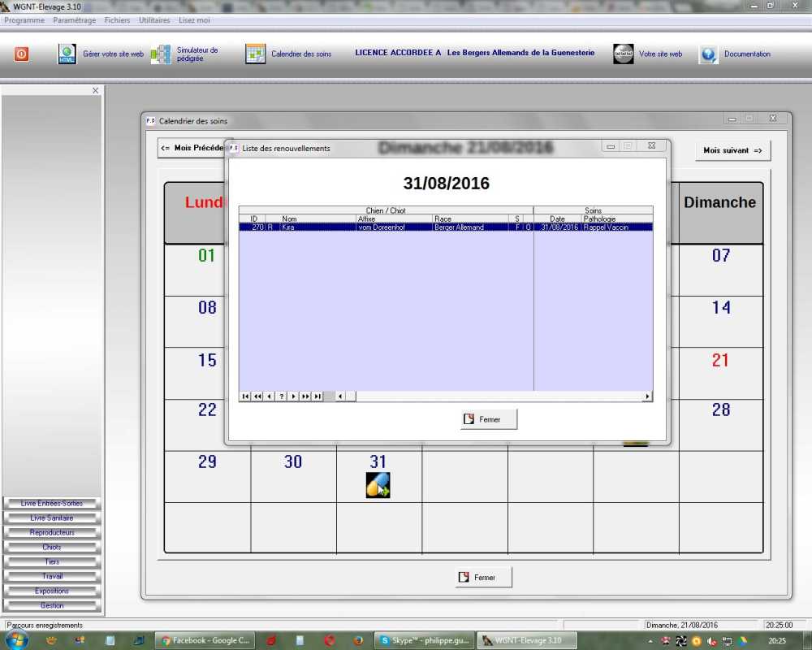Image resolution: width=812 pixels, height=650 pixels.
Task: Click the pill icon on day 31
Action: pos(378,485)
